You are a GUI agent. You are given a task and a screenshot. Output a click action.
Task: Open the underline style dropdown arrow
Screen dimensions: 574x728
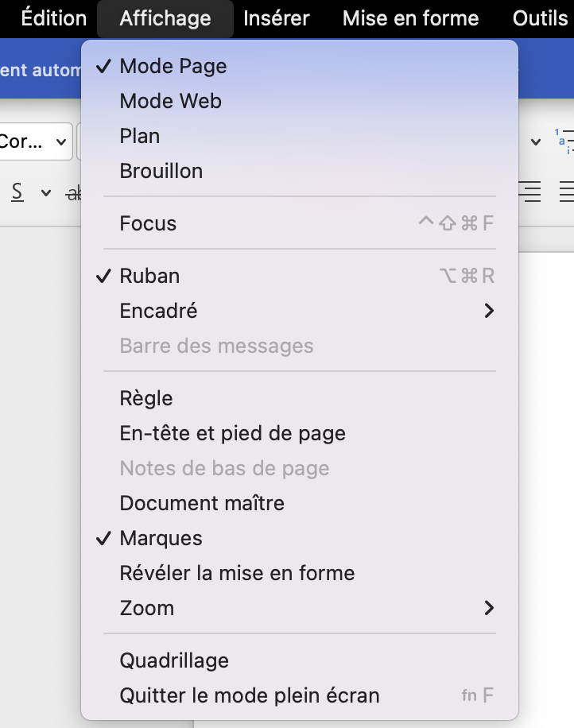45,192
